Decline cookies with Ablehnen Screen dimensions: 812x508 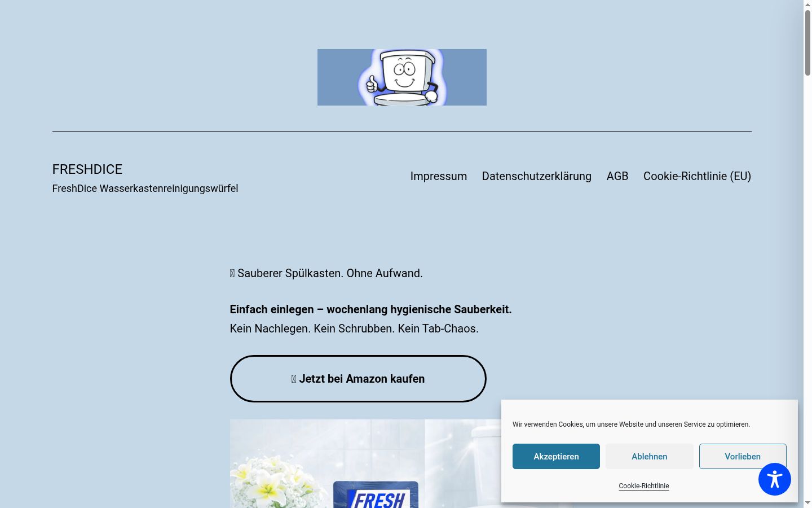650,456
